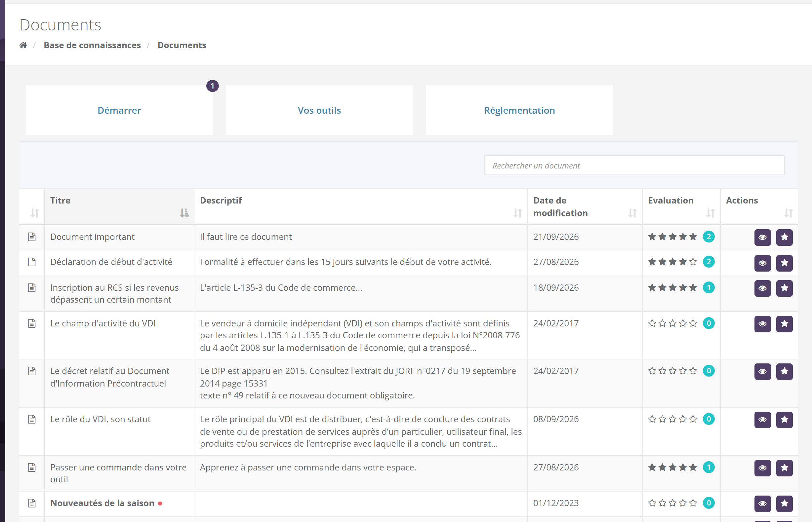This screenshot has width=812, height=522.
Task: Sort the table by Titre column
Action: [x=119, y=206]
